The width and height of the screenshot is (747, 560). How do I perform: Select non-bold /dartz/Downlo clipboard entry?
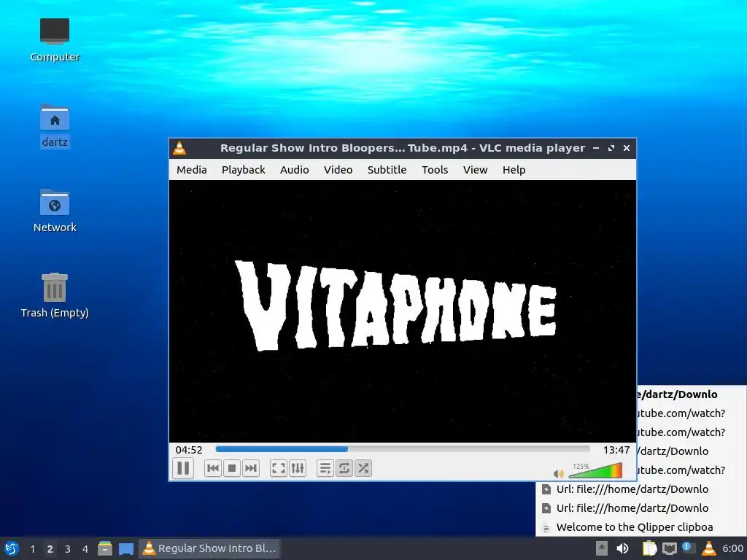coord(692,451)
